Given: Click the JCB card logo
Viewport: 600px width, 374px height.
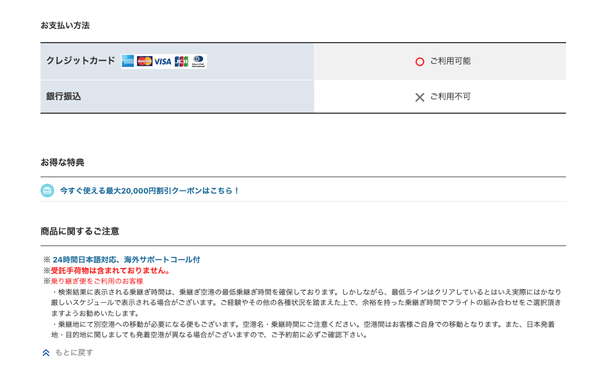Looking at the screenshot, I should point(181,61).
